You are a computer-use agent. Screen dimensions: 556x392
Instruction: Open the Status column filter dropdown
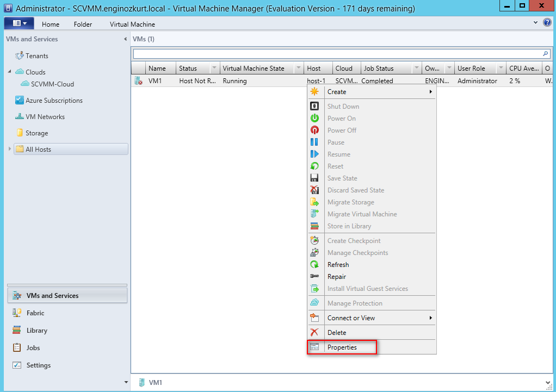pos(214,68)
